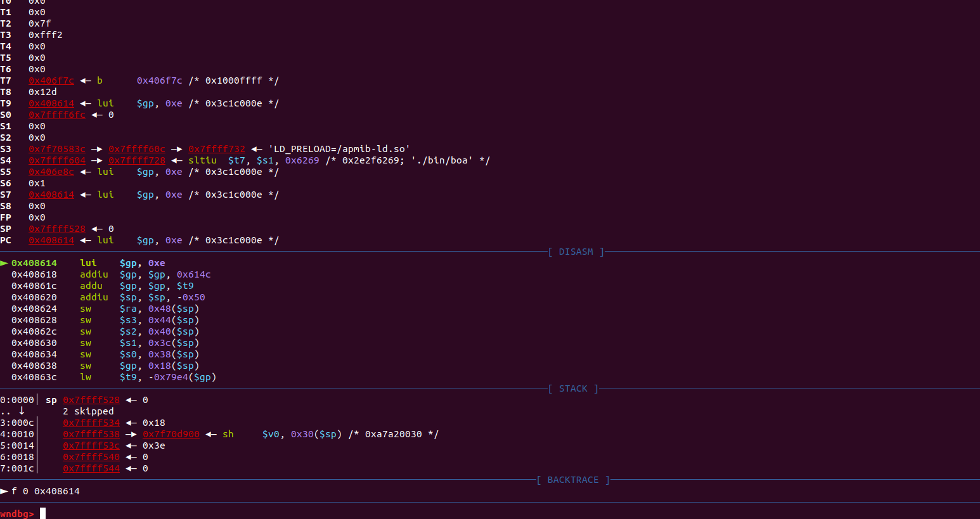Open the 0x7ffff732 pointer in S3 chain
The image size is (980, 519).
216,149
